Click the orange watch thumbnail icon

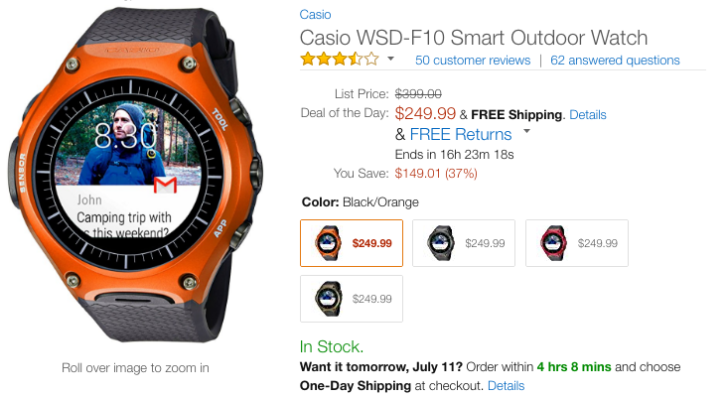click(328, 243)
